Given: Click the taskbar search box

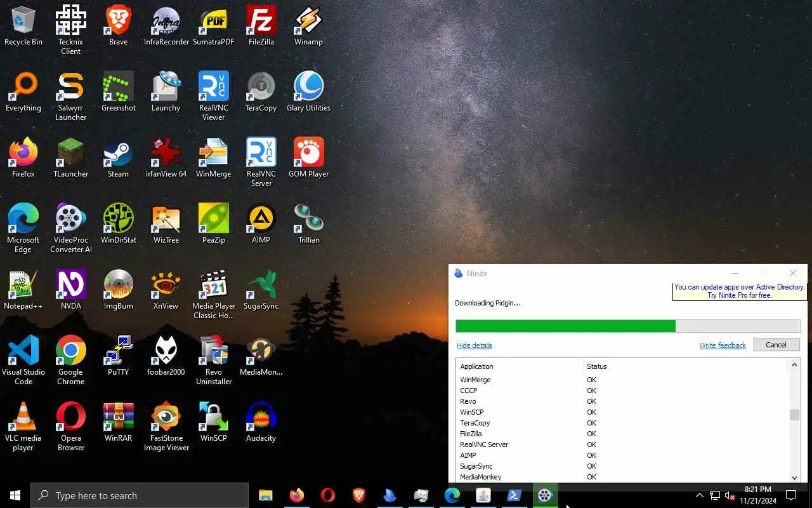Looking at the screenshot, I should [x=140, y=495].
